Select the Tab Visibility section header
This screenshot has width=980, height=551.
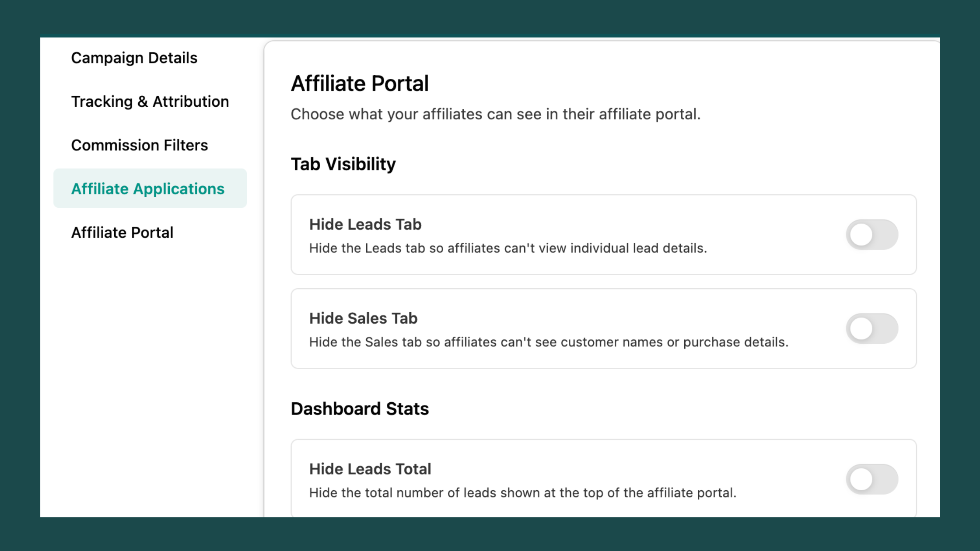[343, 164]
